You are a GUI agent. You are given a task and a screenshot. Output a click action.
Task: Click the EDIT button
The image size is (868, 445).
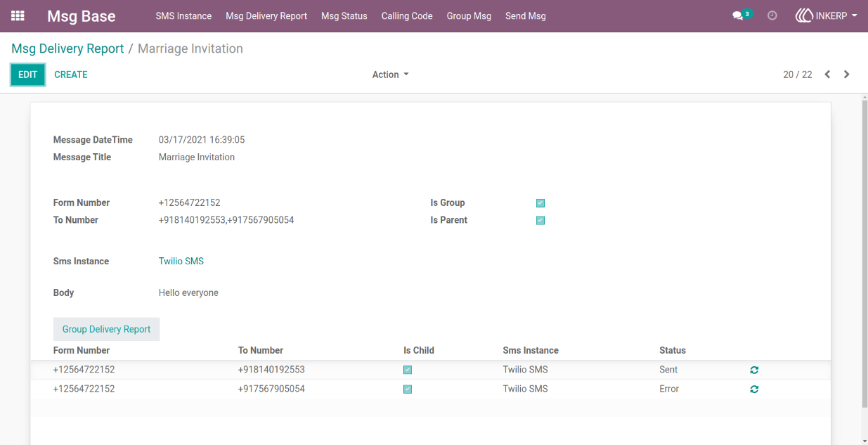28,75
